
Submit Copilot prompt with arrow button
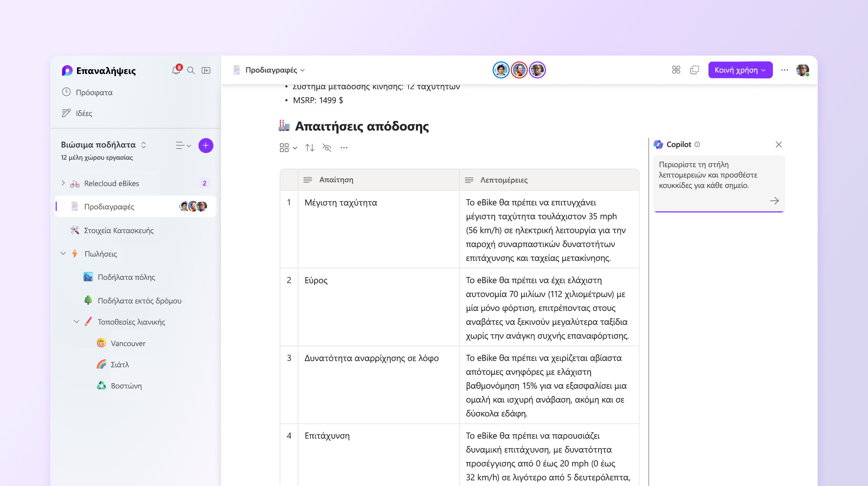tap(774, 201)
